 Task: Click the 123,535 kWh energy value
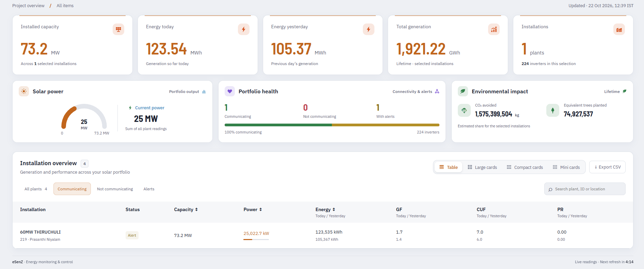point(329,232)
